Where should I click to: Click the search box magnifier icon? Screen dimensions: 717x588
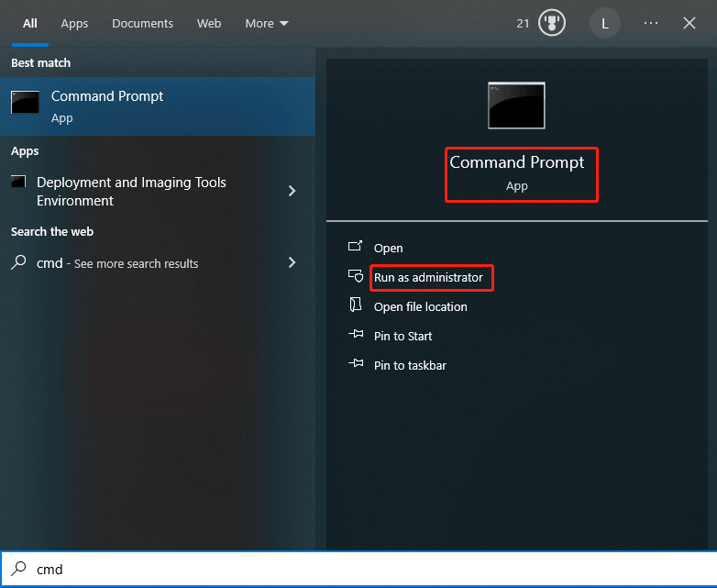pyautogui.click(x=18, y=569)
